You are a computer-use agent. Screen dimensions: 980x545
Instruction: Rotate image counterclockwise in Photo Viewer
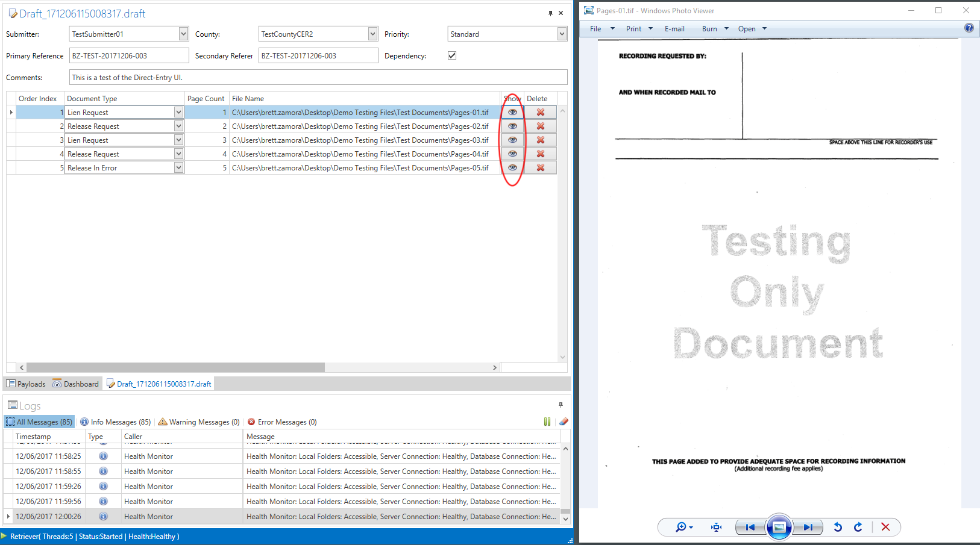point(837,528)
